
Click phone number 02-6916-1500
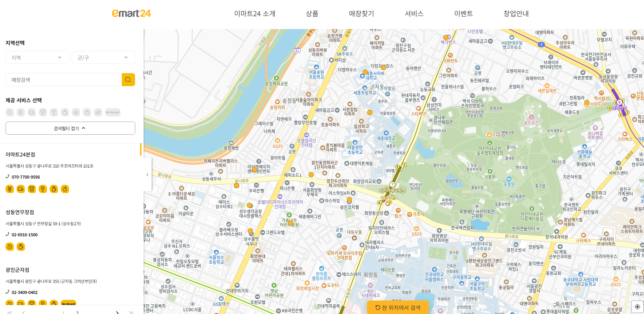(25, 235)
